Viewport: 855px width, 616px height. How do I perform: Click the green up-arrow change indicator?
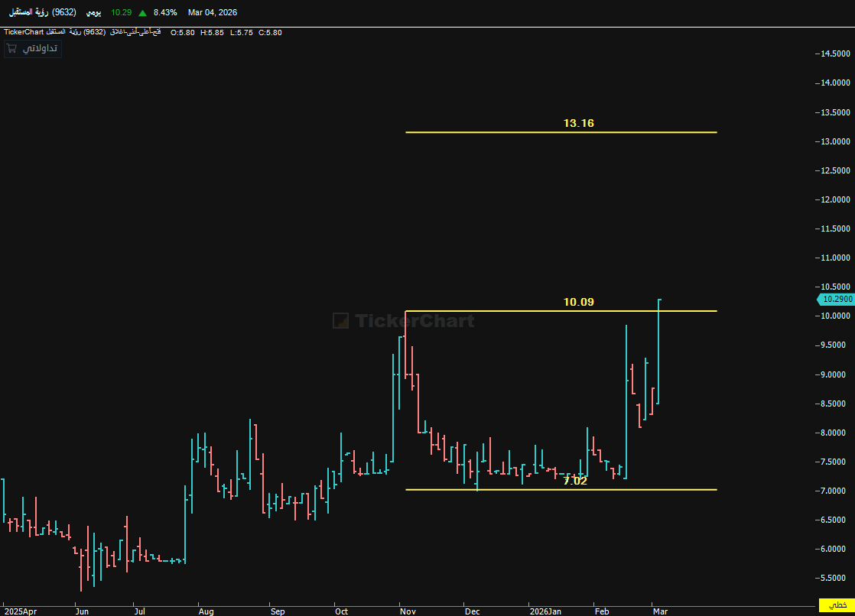click(142, 12)
